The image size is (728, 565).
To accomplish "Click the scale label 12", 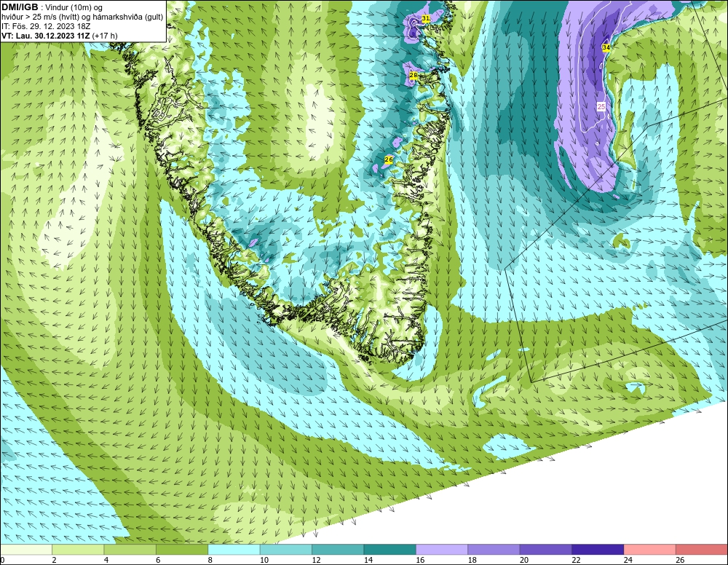I will pyautogui.click(x=316, y=560).
